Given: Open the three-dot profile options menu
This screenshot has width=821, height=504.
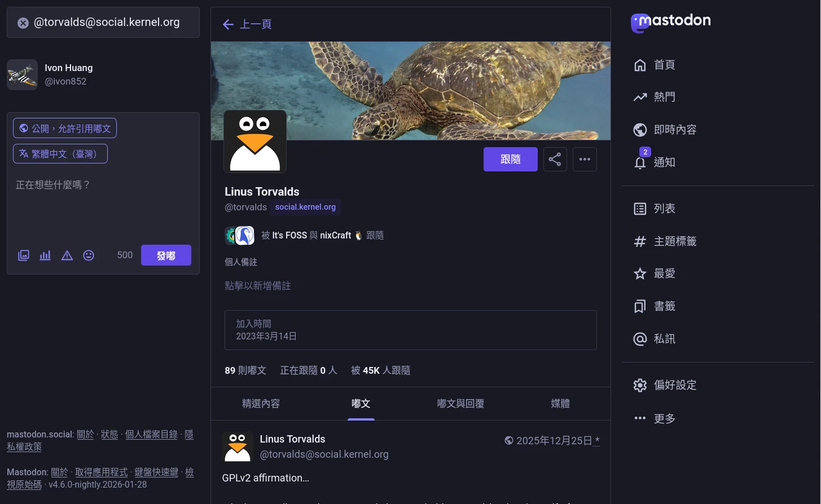Looking at the screenshot, I should 585,160.
